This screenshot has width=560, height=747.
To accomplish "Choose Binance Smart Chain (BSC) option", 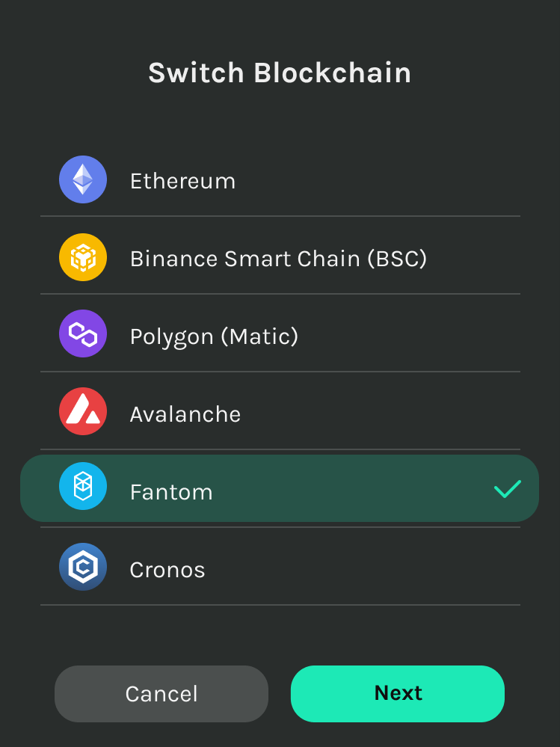I will pyautogui.click(x=279, y=259).
